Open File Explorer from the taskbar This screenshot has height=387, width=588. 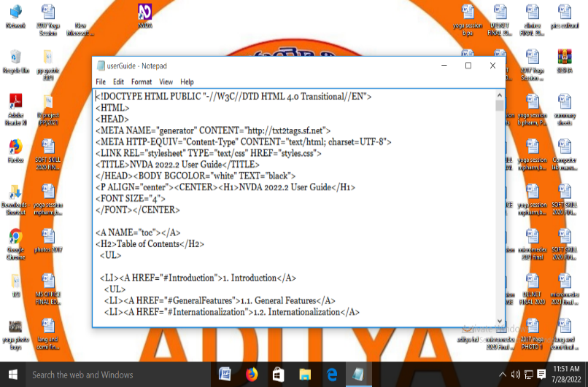(x=305, y=375)
